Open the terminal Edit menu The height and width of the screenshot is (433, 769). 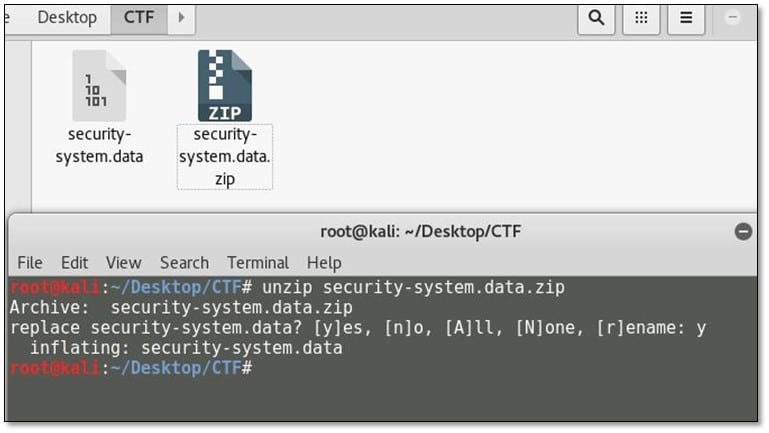tap(74, 262)
